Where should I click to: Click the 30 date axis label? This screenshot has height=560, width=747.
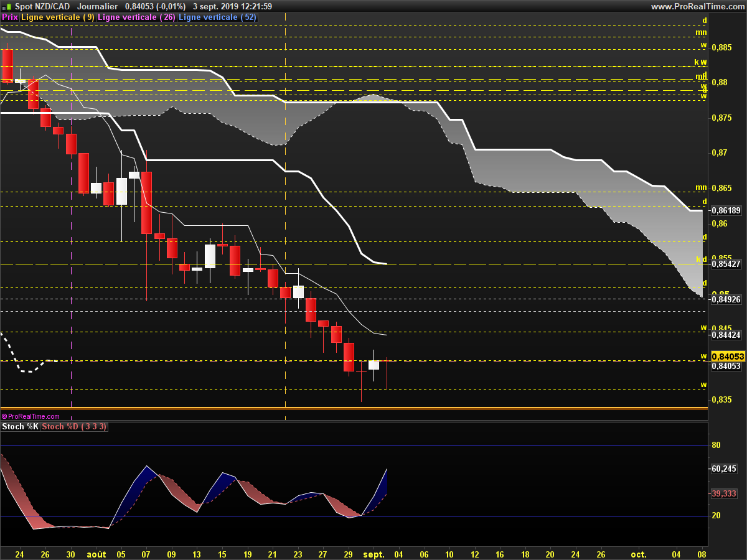[70, 554]
